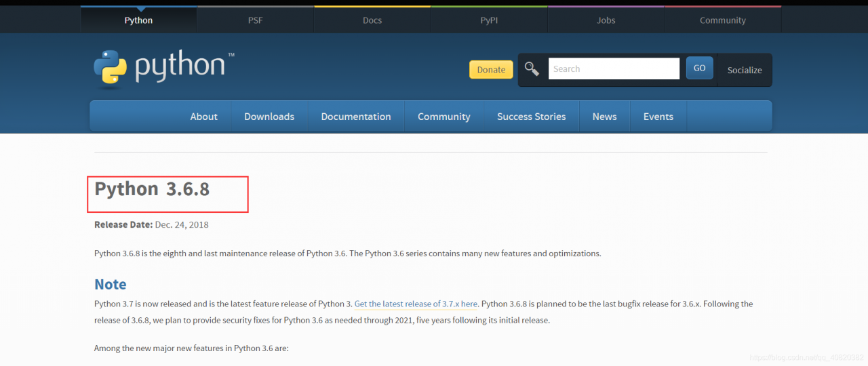
Task: Open the Jobs top tab
Action: pyautogui.click(x=606, y=20)
